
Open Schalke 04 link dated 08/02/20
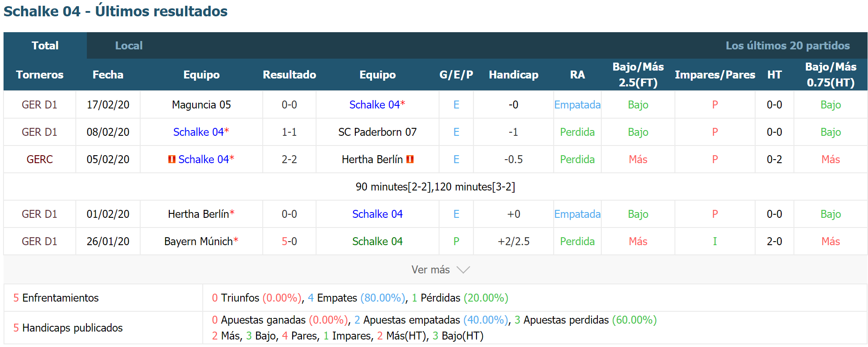[x=199, y=132]
